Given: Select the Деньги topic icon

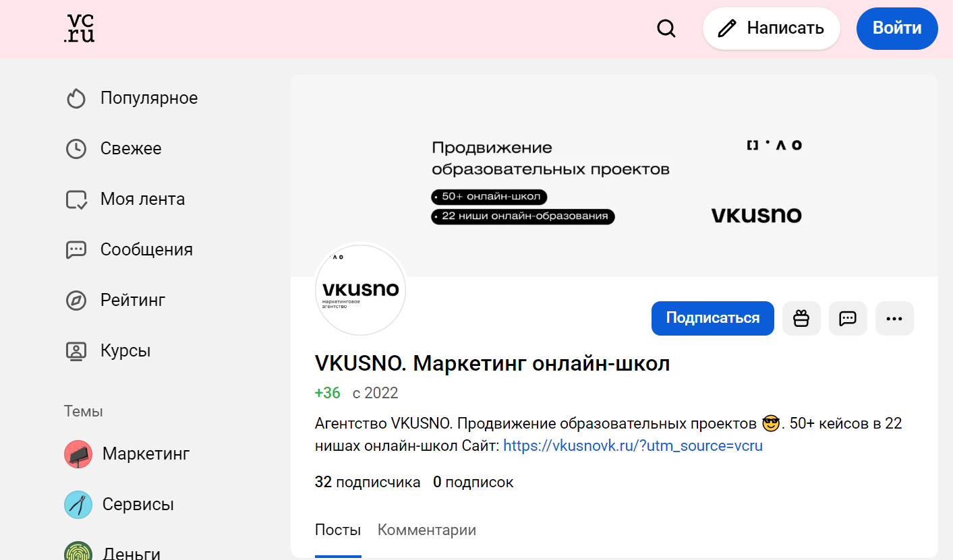Looking at the screenshot, I should (x=78, y=551).
